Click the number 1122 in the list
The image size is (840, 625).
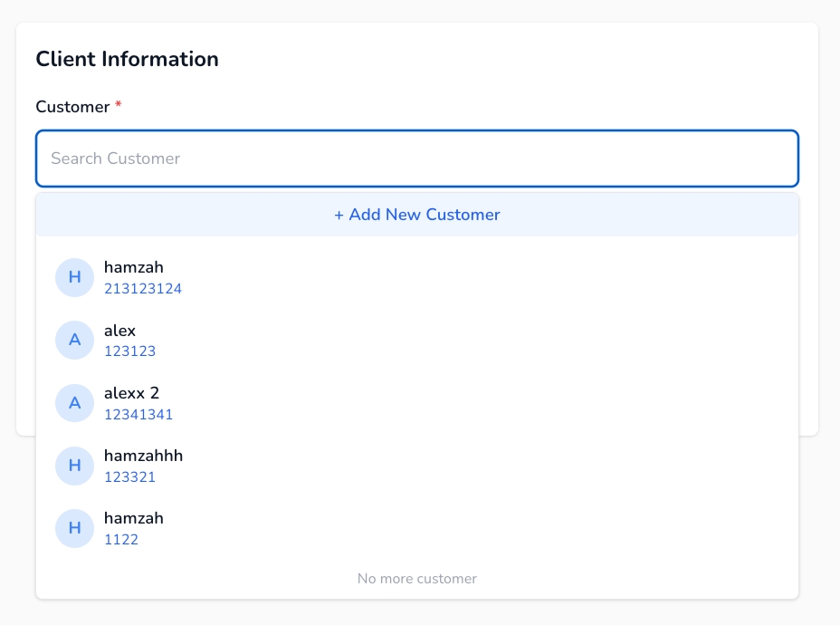click(x=120, y=540)
